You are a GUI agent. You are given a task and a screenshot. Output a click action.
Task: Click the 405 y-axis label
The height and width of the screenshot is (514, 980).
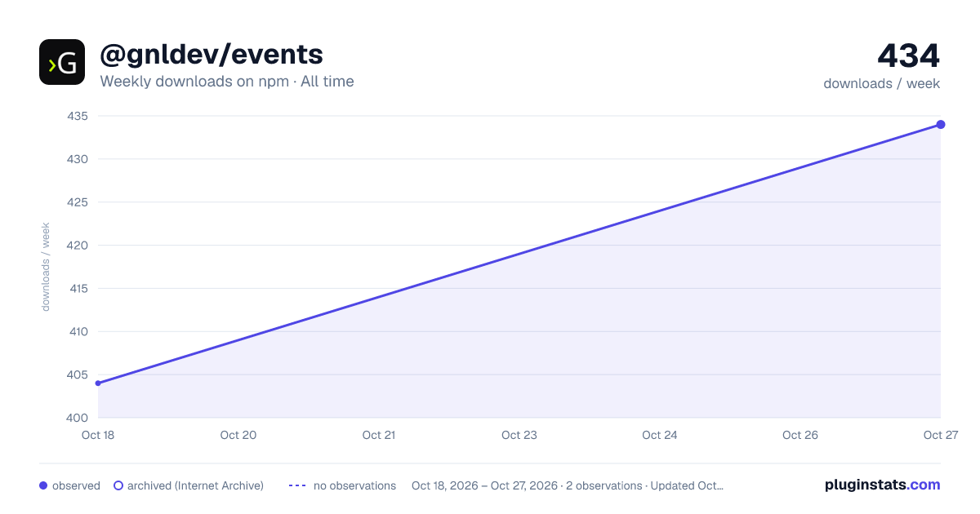click(x=78, y=375)
